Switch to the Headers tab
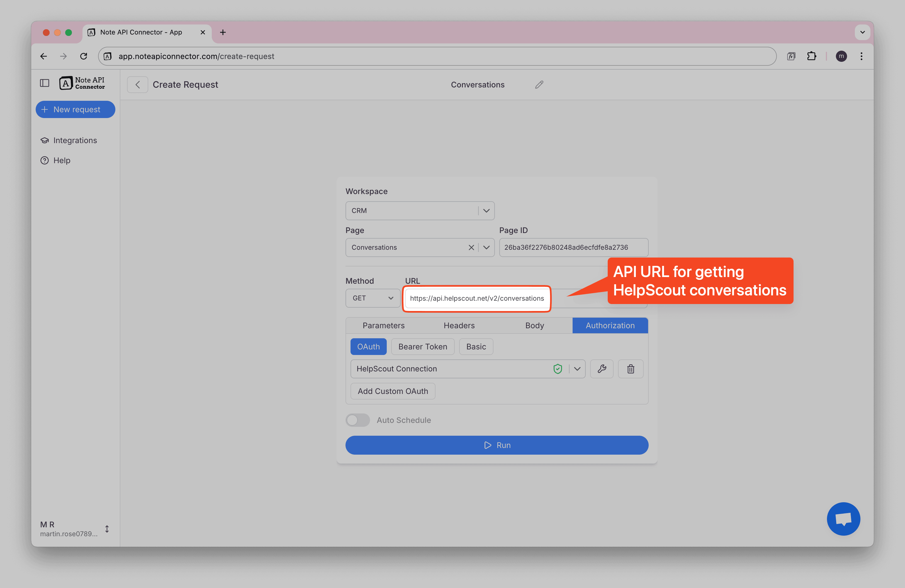The height and width of the screenshot is (588, 905). coord(459,325)
